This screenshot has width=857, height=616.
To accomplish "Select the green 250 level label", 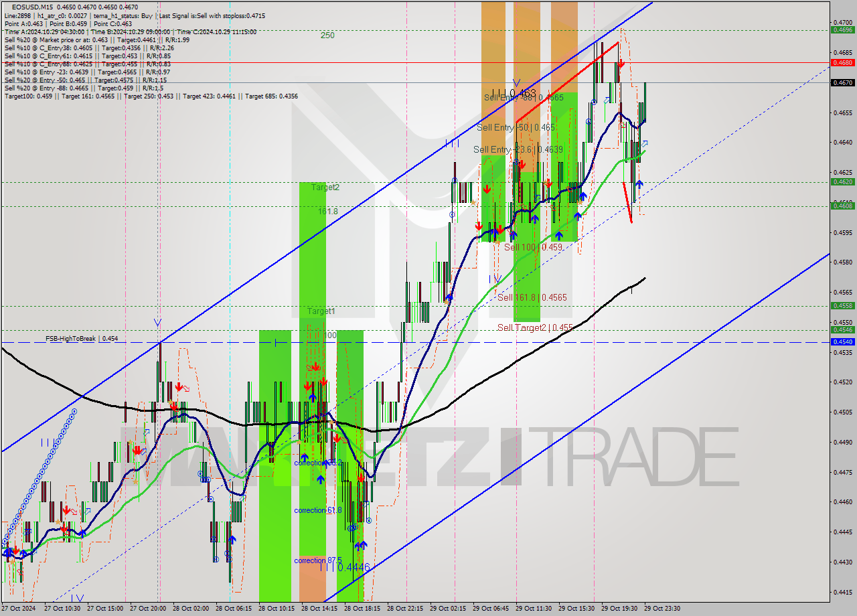I will pyautogui.click(x=327, y=35).
